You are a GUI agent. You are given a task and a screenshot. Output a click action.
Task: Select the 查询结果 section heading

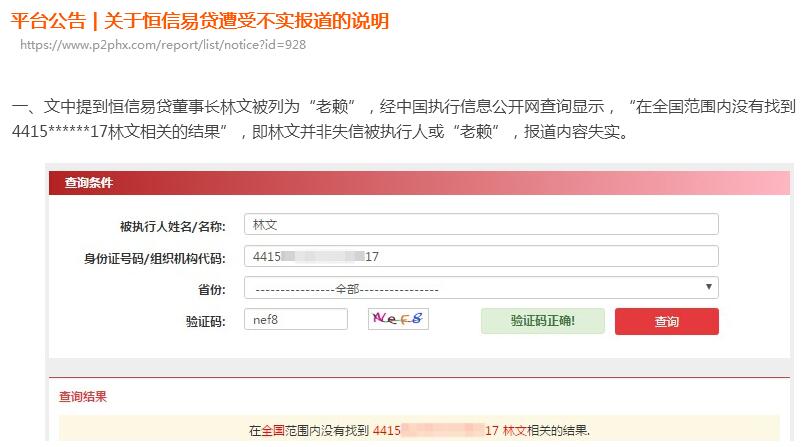pyautogui.click(x=83, y=396)
